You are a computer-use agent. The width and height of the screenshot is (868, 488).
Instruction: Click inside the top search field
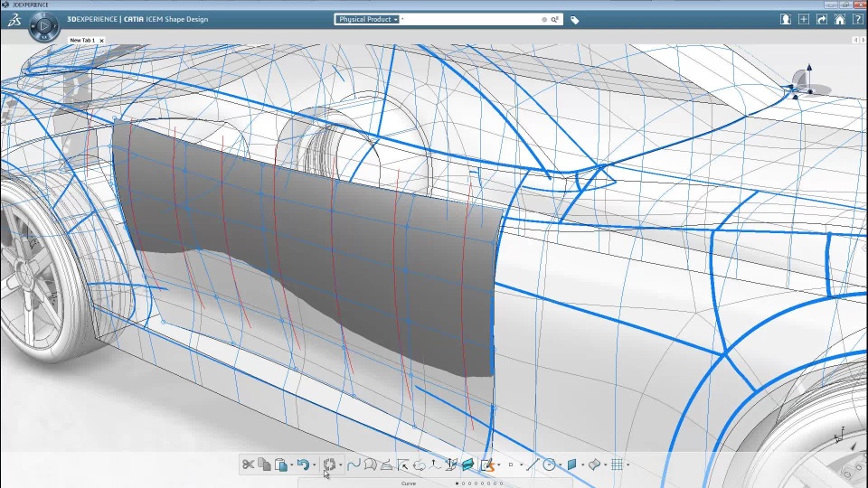[469, 19]
